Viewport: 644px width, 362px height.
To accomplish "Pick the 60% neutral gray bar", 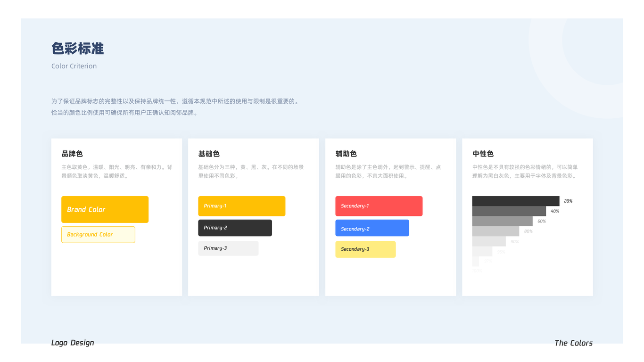I will (503, 221).
